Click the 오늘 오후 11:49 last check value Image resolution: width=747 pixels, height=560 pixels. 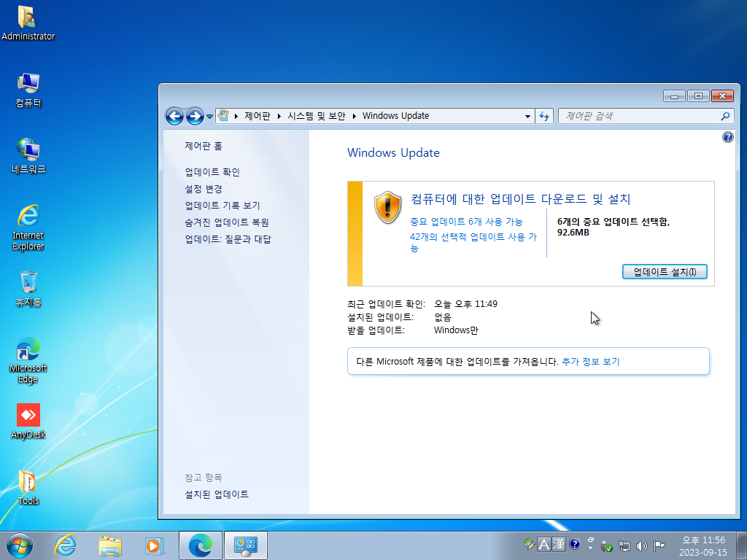465,304
